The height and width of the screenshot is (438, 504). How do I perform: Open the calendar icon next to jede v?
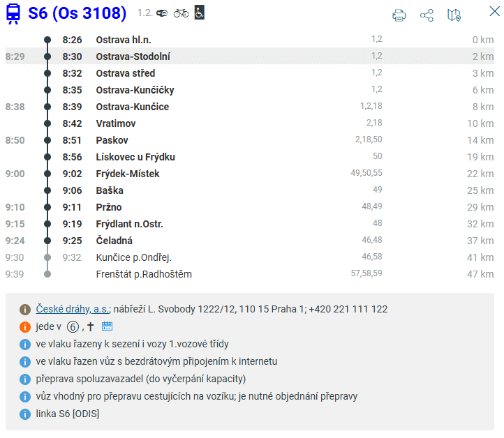click(107, 326)
